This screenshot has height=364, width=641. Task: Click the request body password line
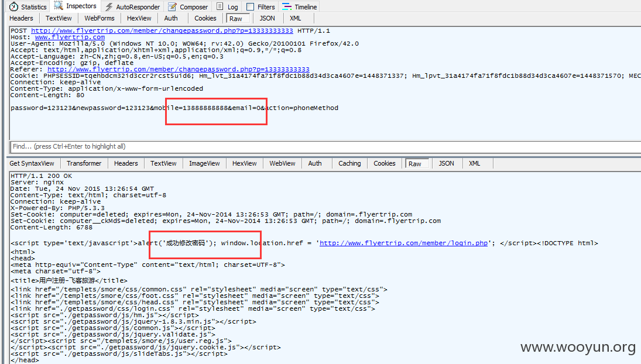pyautogui.click(x=174, y=108)
